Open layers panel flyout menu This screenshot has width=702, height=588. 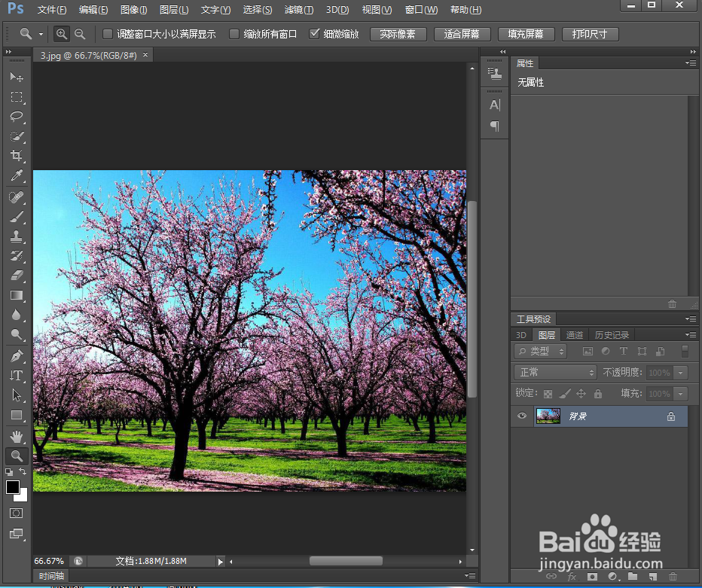[x=691, y=334]
